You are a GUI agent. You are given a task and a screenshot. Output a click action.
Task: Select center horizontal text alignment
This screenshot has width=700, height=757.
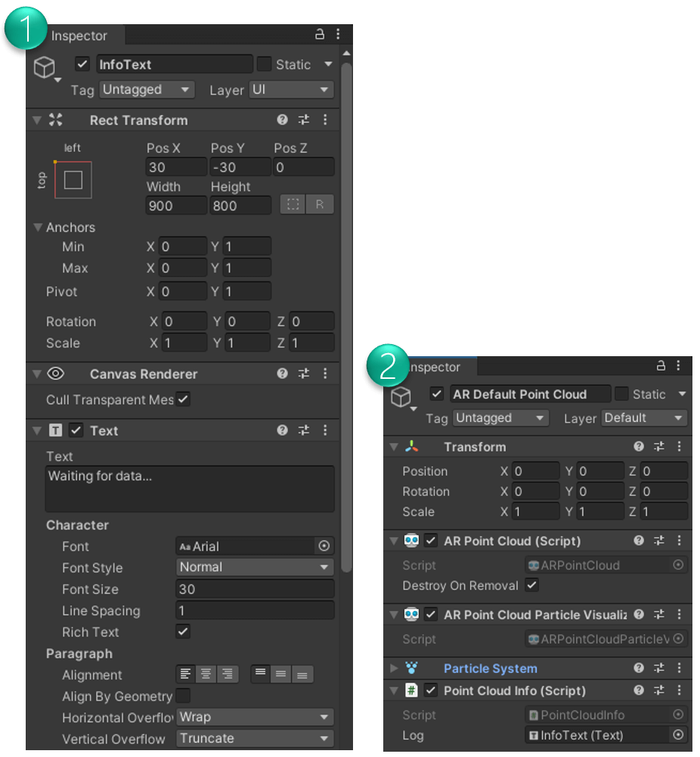coord(204,675)
